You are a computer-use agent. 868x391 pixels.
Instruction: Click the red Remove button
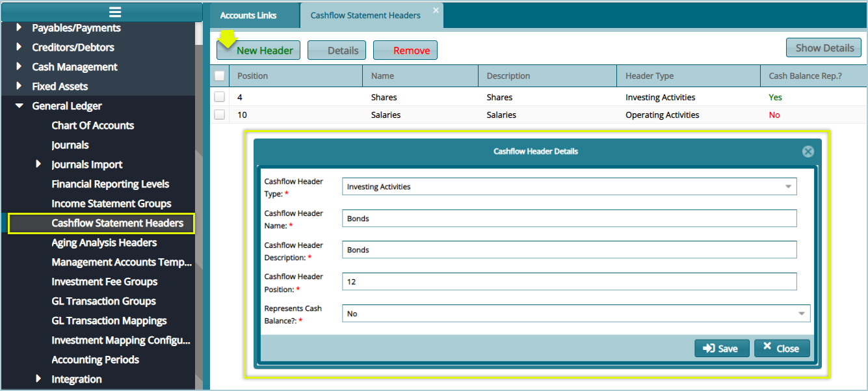(x=405, y=50)
